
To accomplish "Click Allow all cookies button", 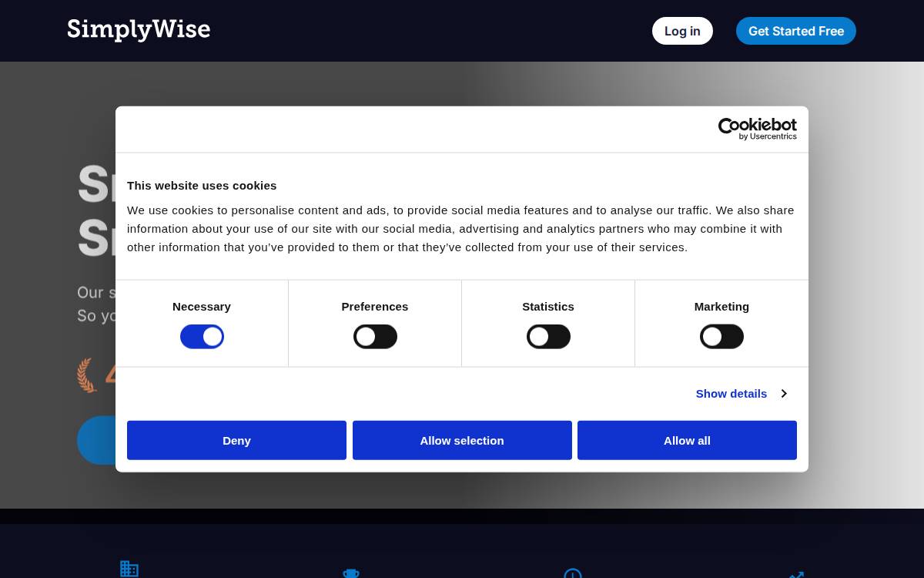I will 687,440.
